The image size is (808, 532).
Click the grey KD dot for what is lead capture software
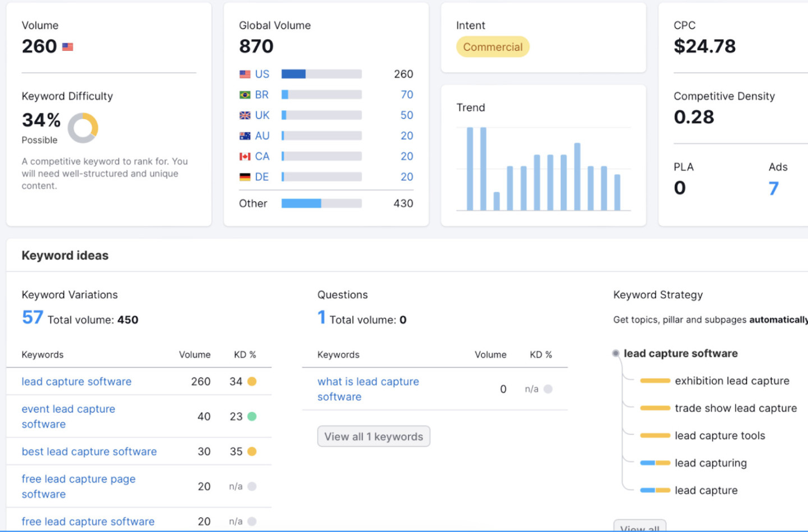[x=548, y=389]
